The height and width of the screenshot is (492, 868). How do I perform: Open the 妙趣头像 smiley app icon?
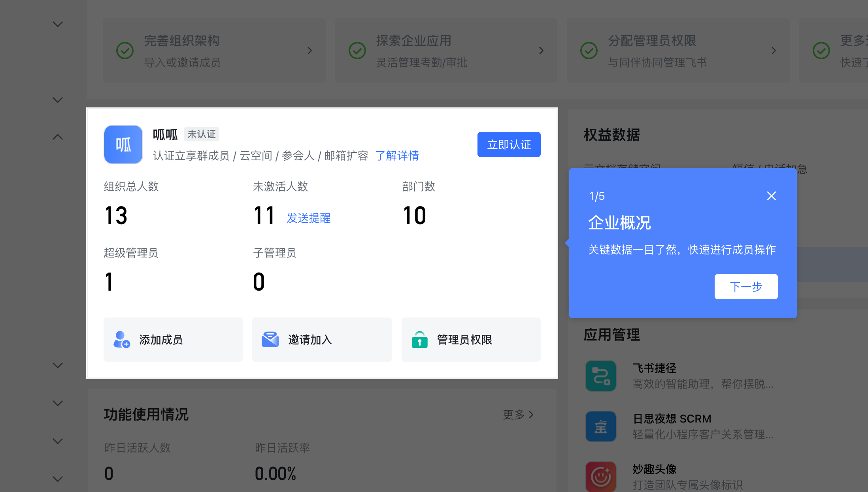coord(600,476)
